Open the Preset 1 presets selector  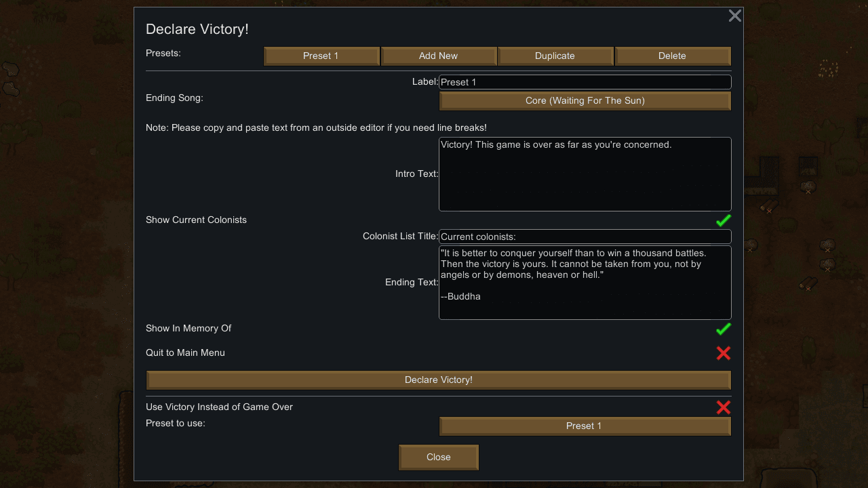coord(321,56)
